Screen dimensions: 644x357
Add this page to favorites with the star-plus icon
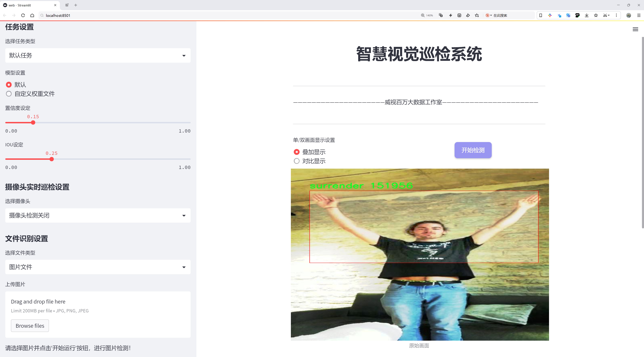[x=477, y=15]
